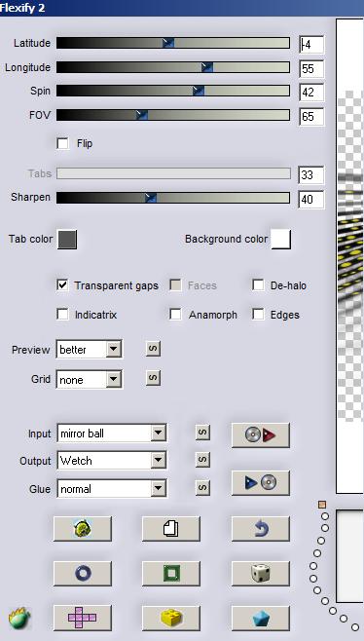The width and height of the screenshot is (364, 641).
Task: Click the blue undo arrow button
Action: 261,529
